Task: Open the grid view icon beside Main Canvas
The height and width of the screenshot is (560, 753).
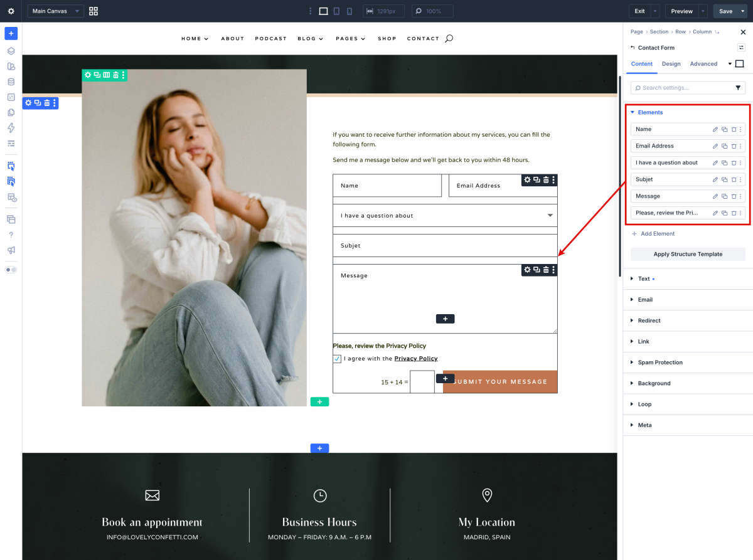Action: click(x=93, y=11)
